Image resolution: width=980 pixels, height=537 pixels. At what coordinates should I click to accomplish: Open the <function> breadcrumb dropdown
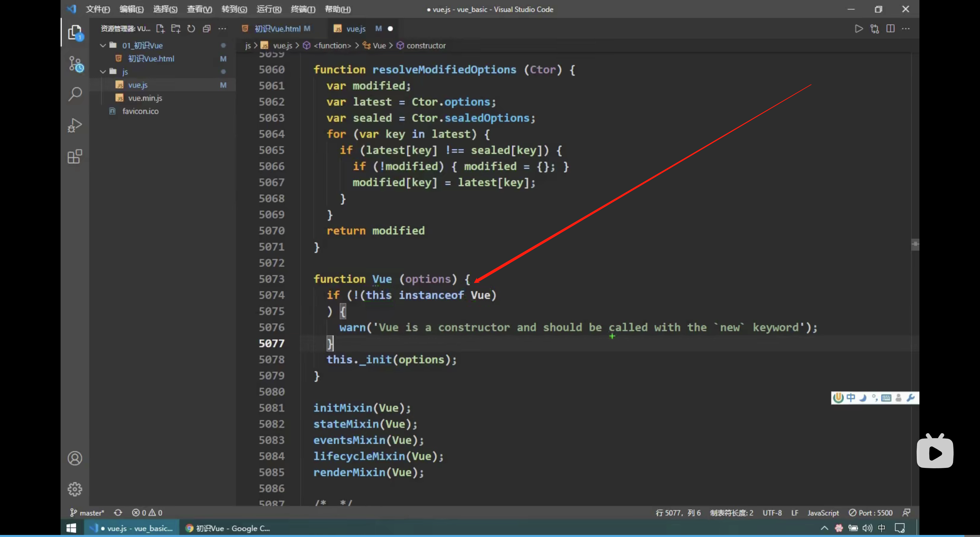(x=332, y=45)
